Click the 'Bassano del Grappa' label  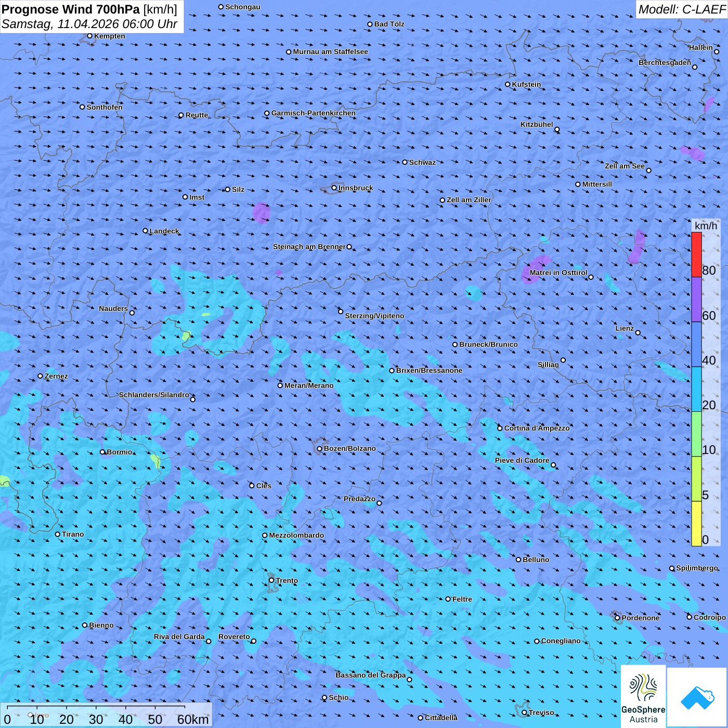(371, 675)
